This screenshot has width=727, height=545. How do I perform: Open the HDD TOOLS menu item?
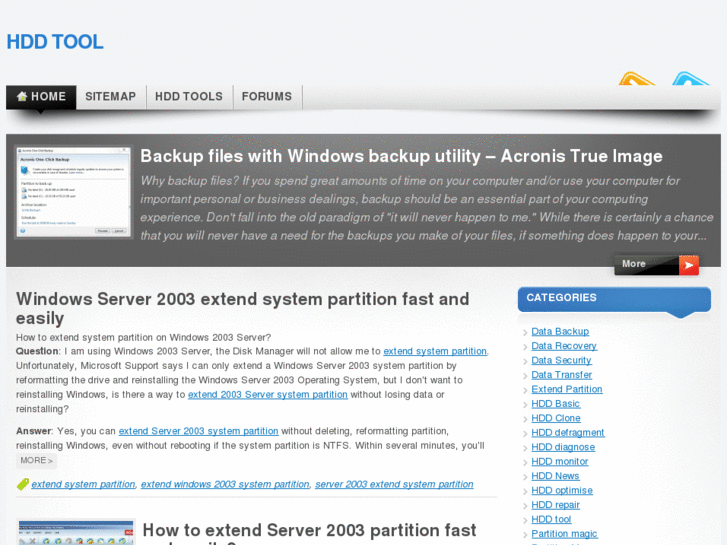[x=189, y=96]
